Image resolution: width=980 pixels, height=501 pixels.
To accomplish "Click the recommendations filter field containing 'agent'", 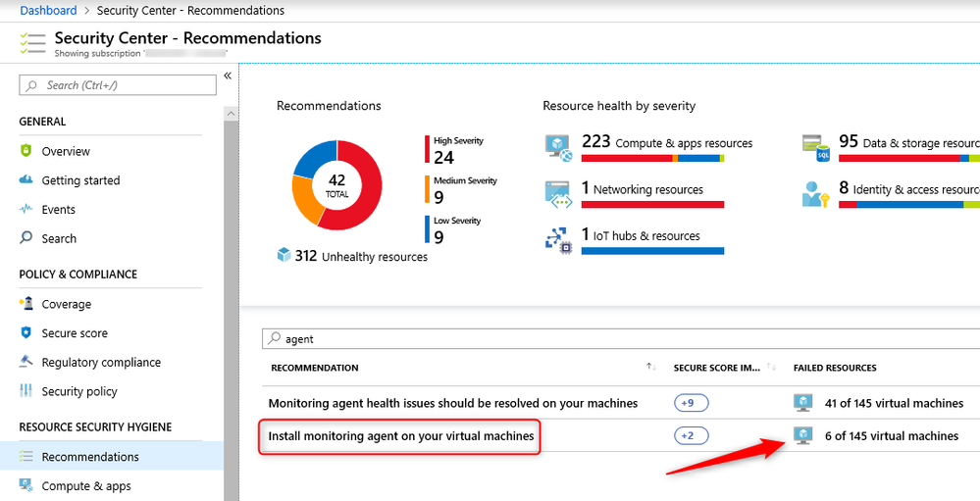I will click(620, 338).
